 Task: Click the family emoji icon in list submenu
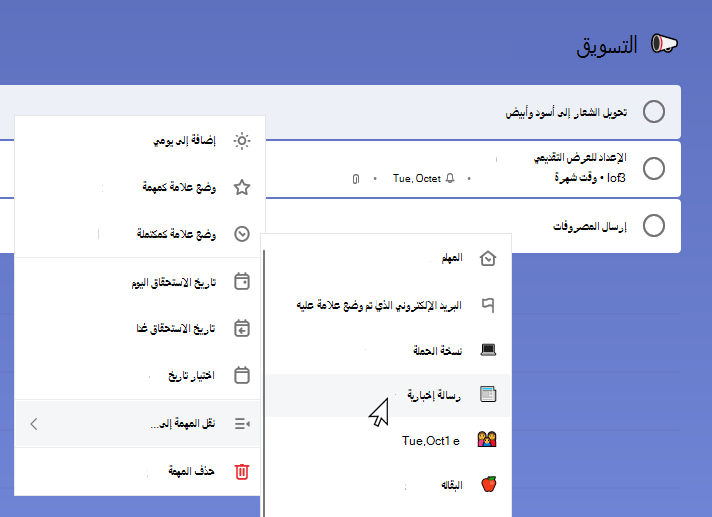(x=487, y=439)
